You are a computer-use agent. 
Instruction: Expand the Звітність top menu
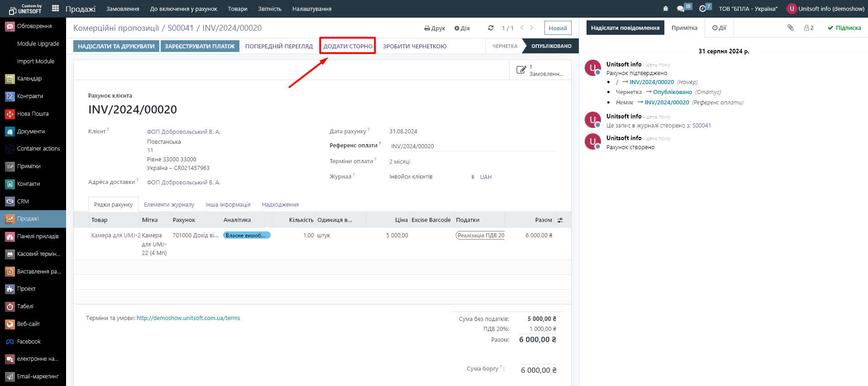click(x=270, y=9)
